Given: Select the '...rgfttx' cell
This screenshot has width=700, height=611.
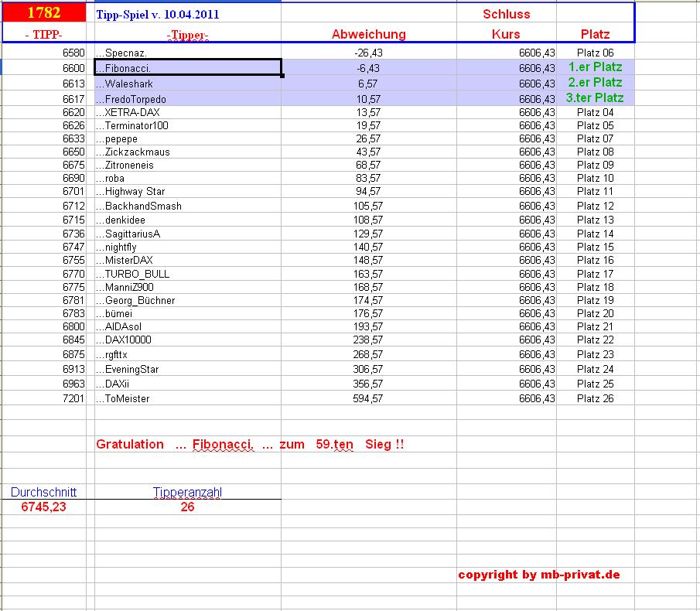Looking at the screenshot, I should point(188,354).
